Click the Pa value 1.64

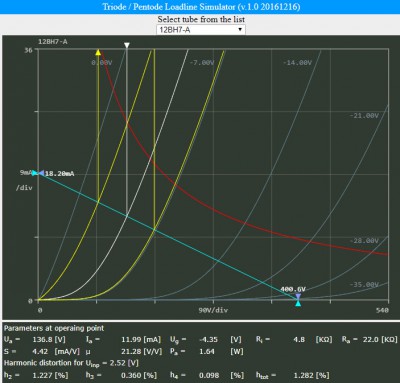207,351
